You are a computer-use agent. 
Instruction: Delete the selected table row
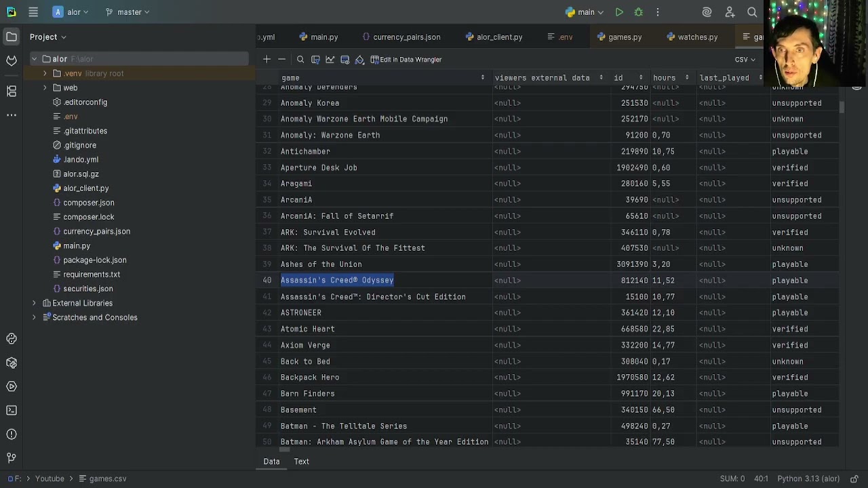(x=282, y=60)
